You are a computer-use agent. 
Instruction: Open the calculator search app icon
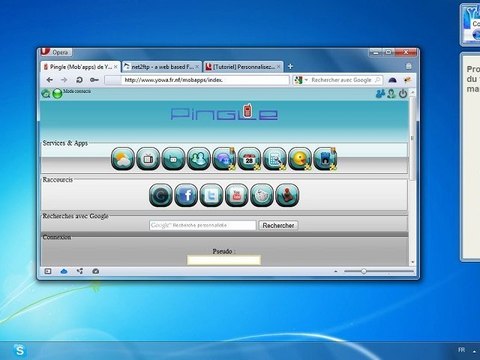pyautogui.click(x=275, y=159)
